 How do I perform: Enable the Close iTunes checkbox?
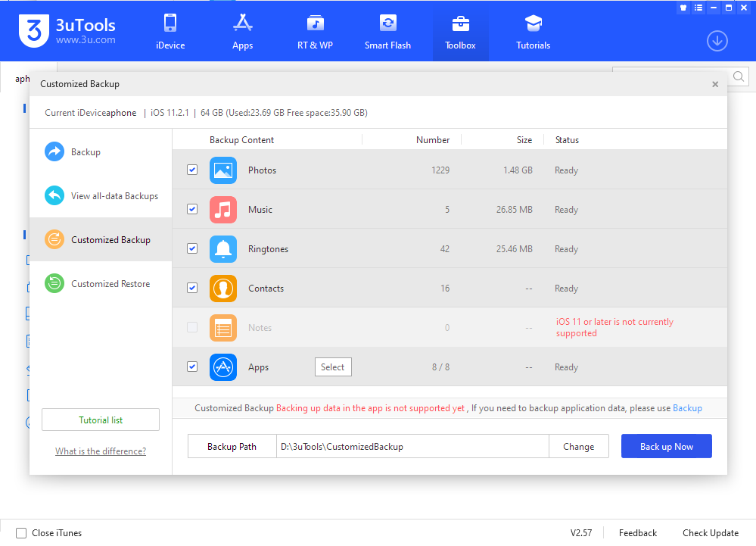pyautogui.click(x=21, y=533)
